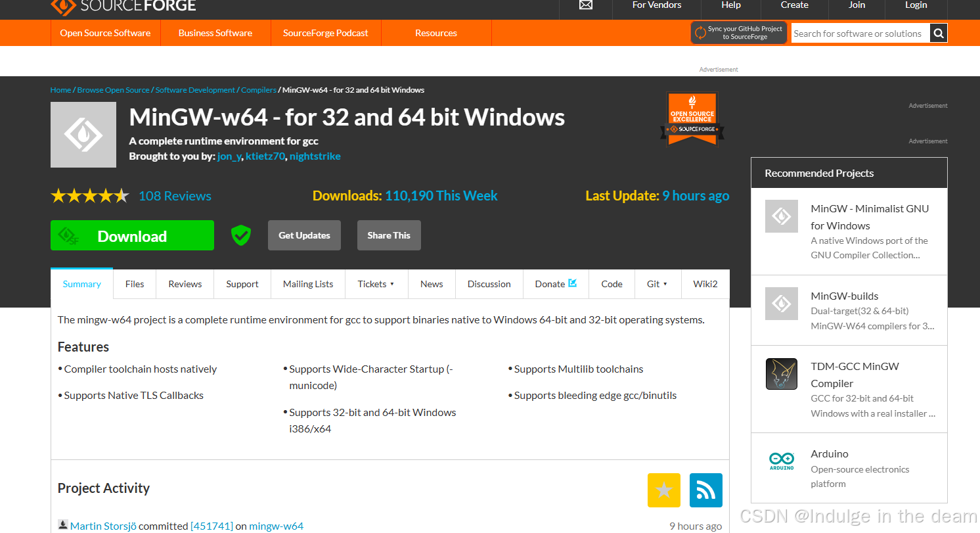Click the Arduino logo icon
Screen dimensions: 980x533
coord(782,461)
